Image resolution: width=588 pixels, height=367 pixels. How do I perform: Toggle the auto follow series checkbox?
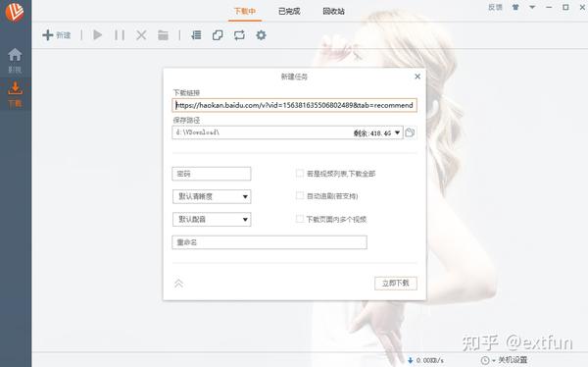(300, 195)
